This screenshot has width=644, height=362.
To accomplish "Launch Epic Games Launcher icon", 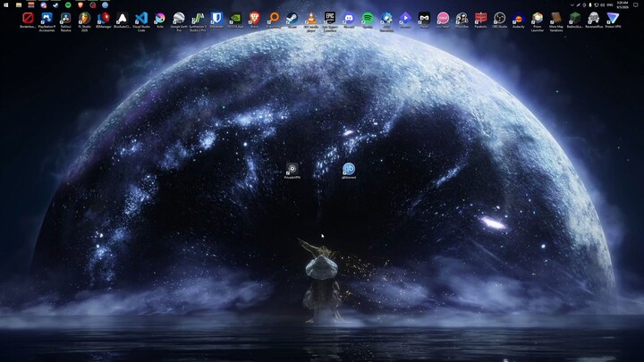I will click(x=330, y=21).
